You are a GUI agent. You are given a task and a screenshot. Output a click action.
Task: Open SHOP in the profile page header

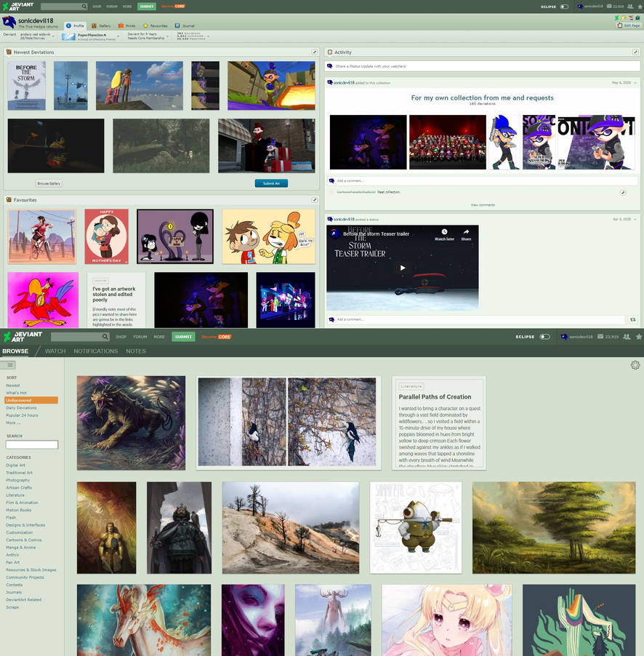[97, 7]
